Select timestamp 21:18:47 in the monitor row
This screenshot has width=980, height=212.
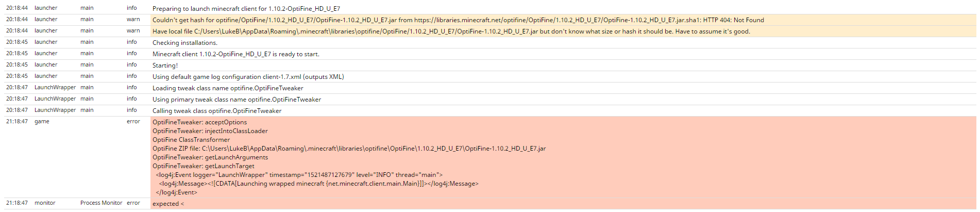pyautogui.click(x=17, y=203)
